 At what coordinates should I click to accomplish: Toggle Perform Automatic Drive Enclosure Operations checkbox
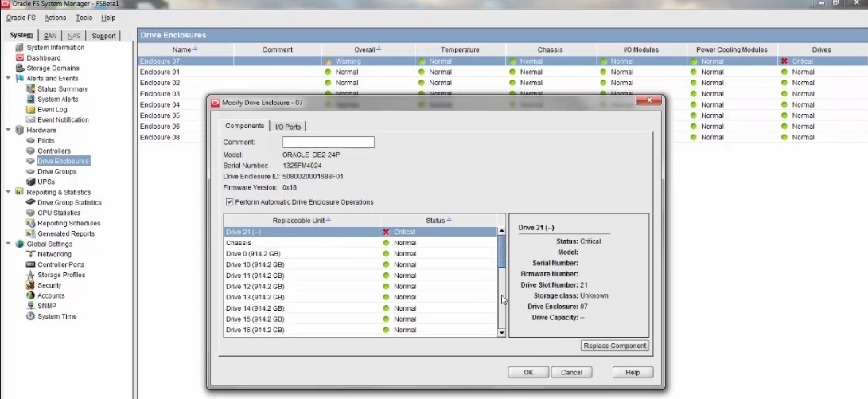click(230, 202)
